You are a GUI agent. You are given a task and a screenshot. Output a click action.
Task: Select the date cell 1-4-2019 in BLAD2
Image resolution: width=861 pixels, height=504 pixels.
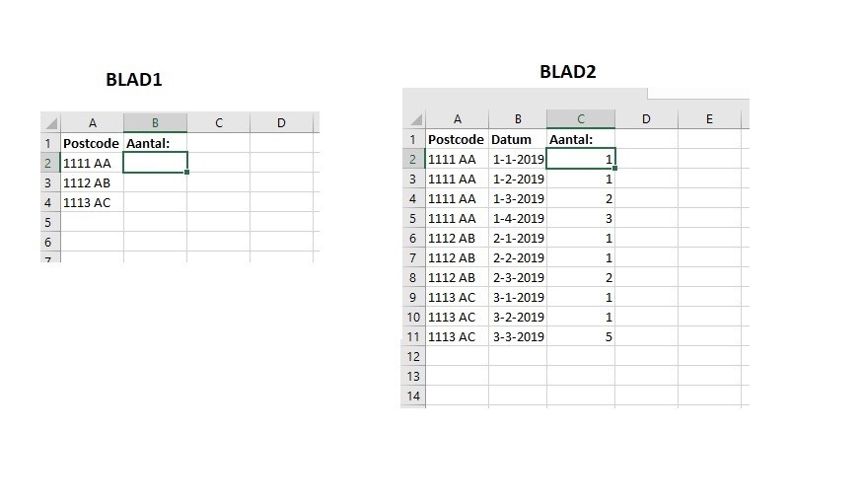click(x=517, y=218)
